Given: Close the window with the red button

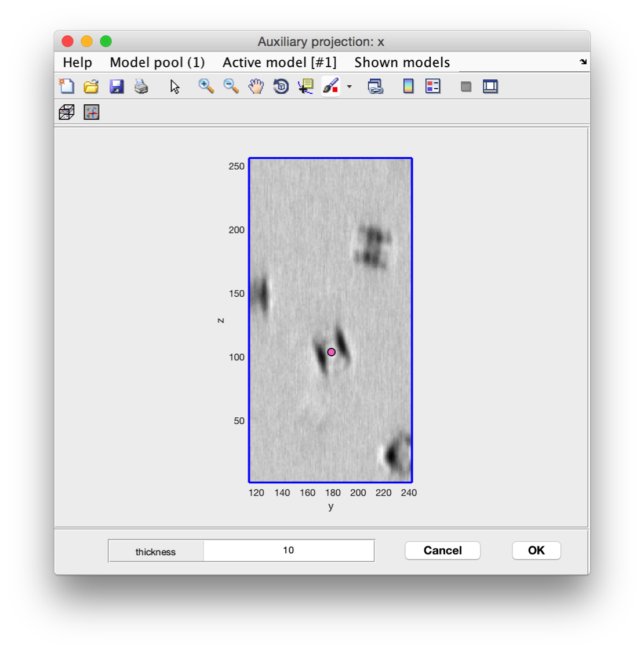Looking at the screenshot, I should coord(68,41).
